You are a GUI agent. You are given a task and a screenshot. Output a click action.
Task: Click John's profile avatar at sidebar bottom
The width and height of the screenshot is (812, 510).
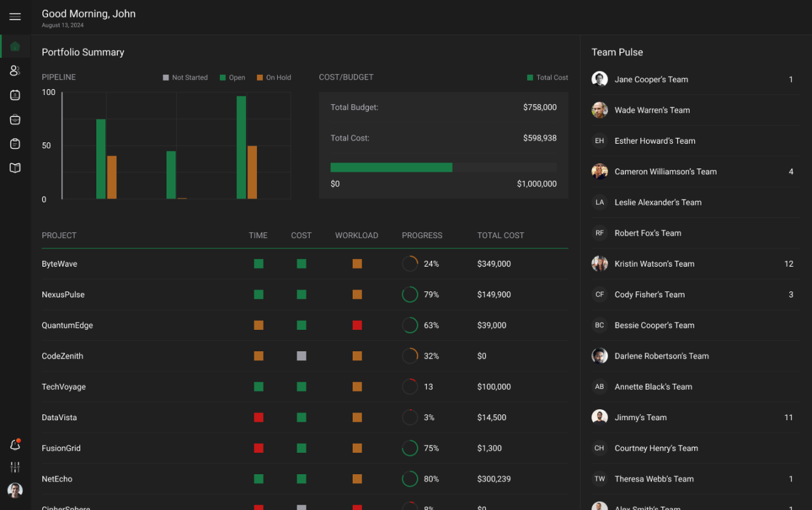click(x=15, y=490)
